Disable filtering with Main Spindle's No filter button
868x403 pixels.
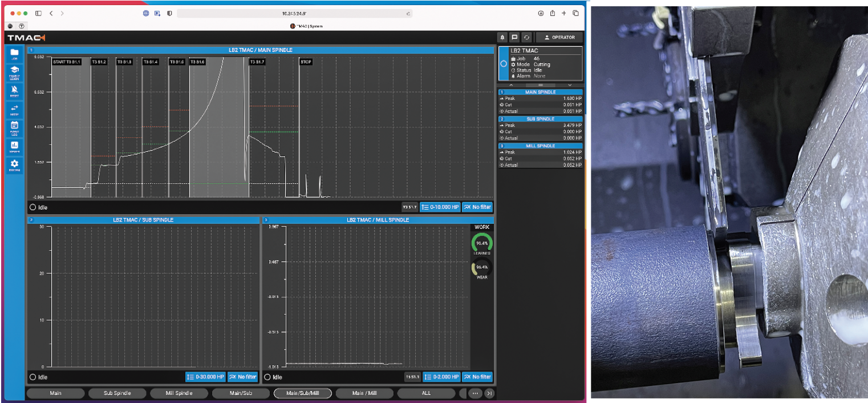pyautogui.click(x=478, y=207)
